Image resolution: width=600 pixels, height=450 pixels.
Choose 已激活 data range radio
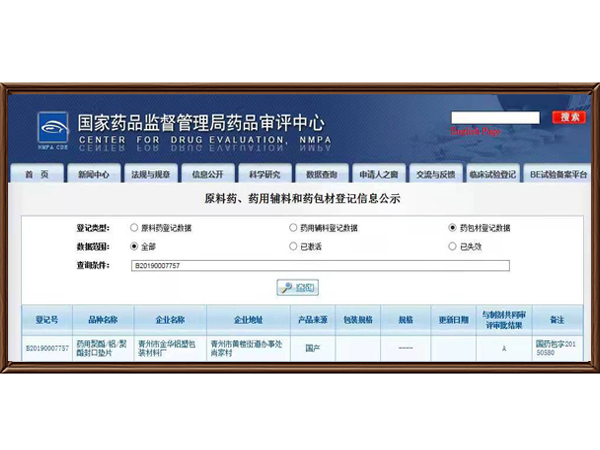pyautogui.click(x=293, y=246)
